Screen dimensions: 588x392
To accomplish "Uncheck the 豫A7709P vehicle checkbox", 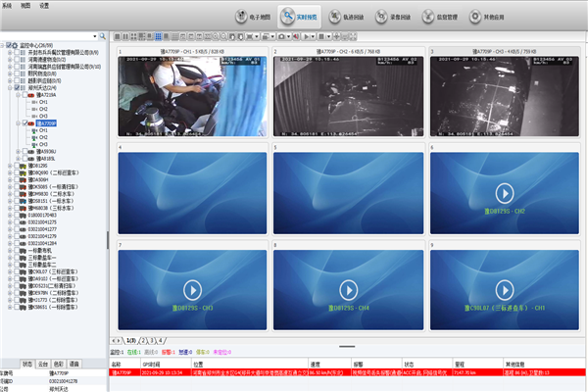I will pos(26,123).
